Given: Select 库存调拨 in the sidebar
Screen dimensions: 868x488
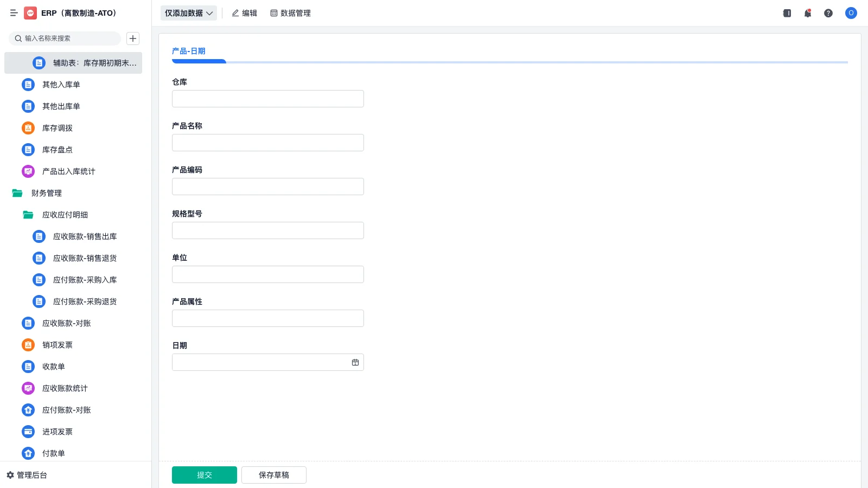Looking at the screenshot, I should click(x=57, y=128).
